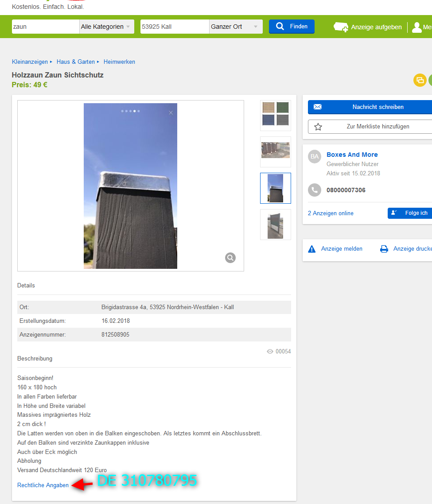432x504 pixels.
Task: Click the search keyword field containing zaun
Action: pyautogui.click(x=45, y=27)
